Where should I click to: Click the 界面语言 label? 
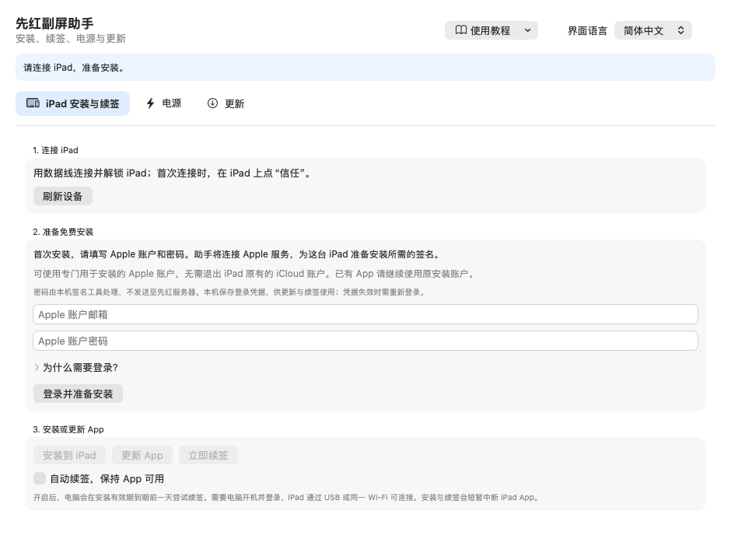point(587,31)
